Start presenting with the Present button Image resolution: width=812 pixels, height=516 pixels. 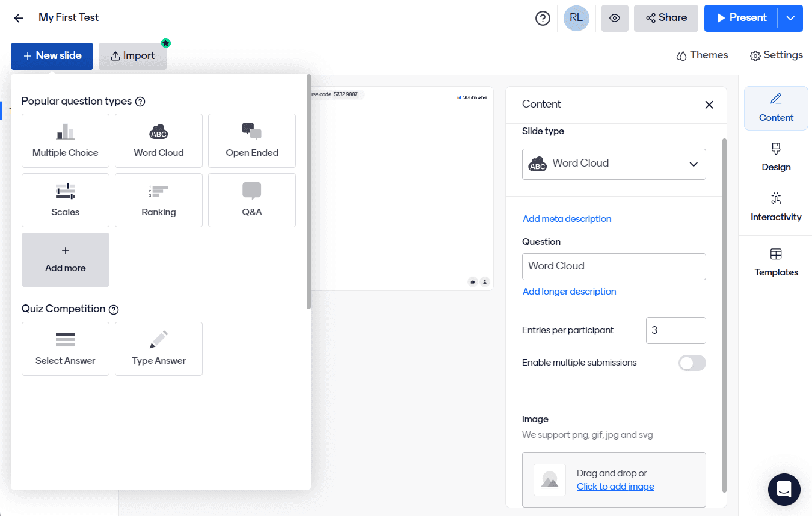[x=741, y=18]
